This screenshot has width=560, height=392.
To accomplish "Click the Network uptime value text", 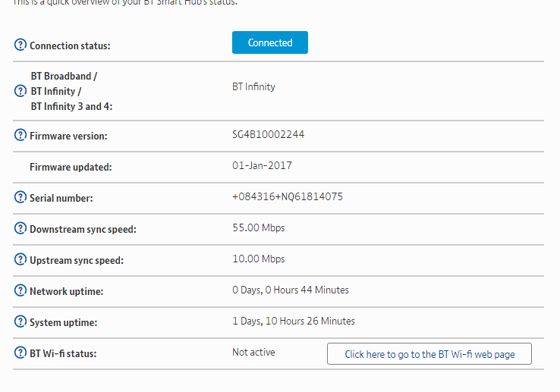I will [x=291, y=290].
